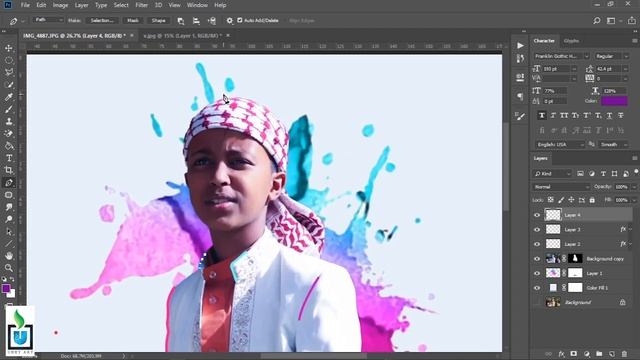Click the purple text Color swatch
The height and width of the screenshot is (360, 640).
click(614, 101)
